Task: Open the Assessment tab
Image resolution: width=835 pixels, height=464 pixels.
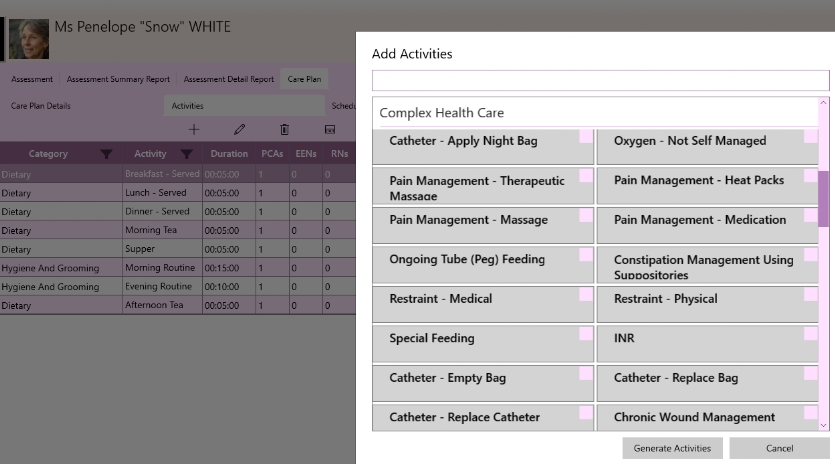Action: coord(32,79)
